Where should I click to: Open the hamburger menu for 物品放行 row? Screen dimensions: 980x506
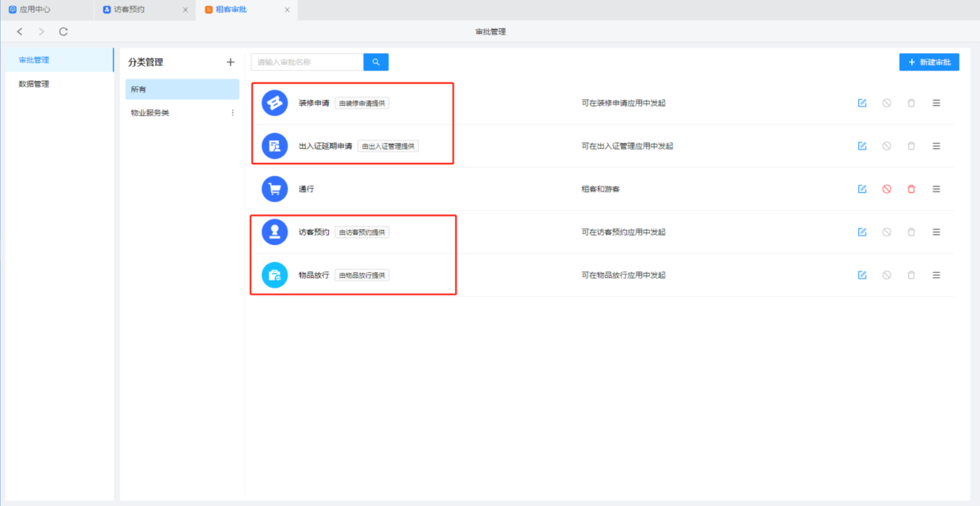point(936,275)
